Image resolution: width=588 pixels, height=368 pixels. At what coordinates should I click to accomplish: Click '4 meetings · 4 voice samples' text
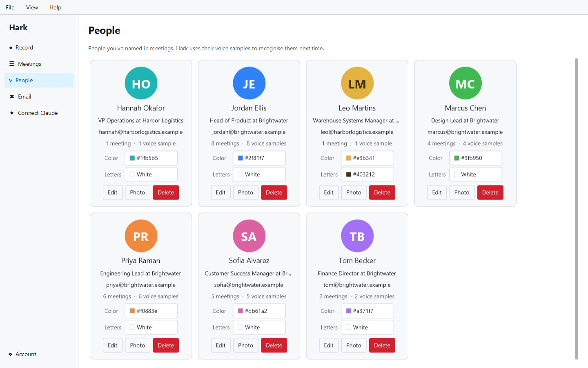click(465, 144)
